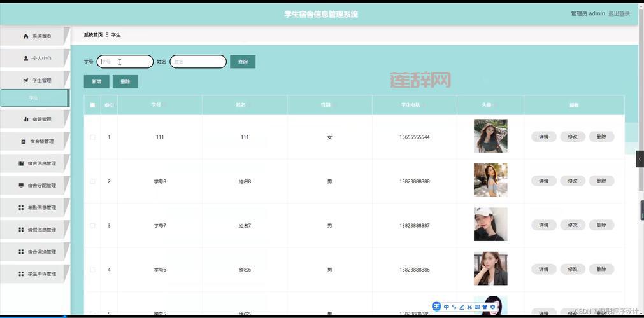The width and height of the screenshot is (644, 318).
Task: Toggle the select-all checkbox in table header
Action: point(92,105)
